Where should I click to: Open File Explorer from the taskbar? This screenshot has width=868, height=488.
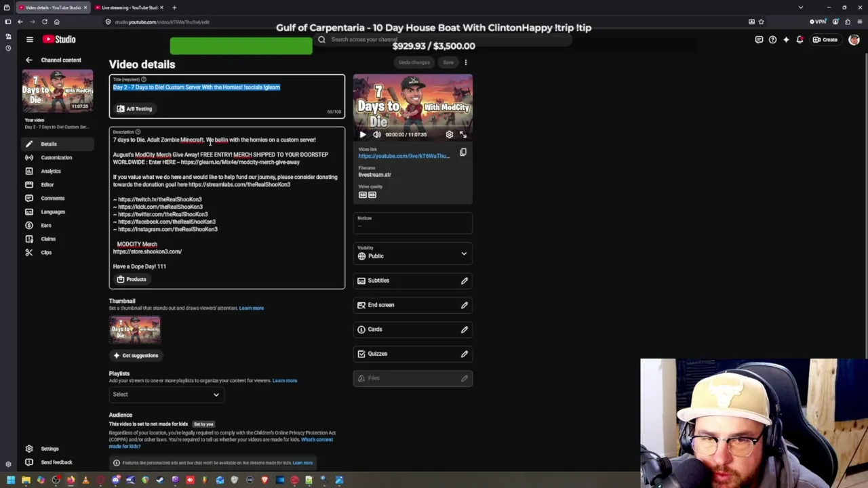click(26, 481)
